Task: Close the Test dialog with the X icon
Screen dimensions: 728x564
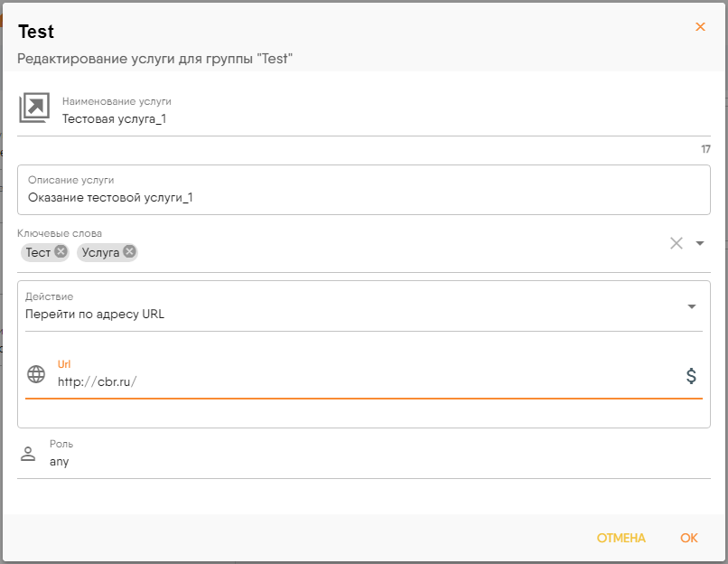Action: [x=700, y=27]
